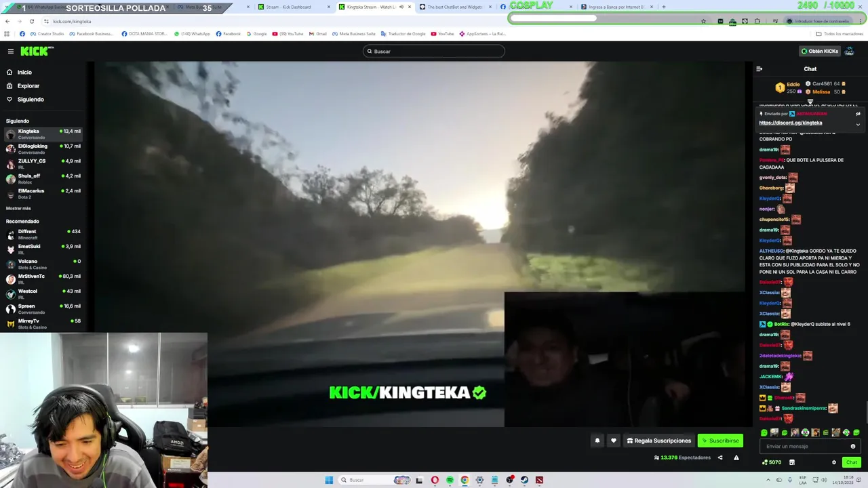Image resolution: width=868 pixels, height=488 pixels.
Task: Open the ZULLYY_CS followed channel
Action: click(x=43, y=163)
